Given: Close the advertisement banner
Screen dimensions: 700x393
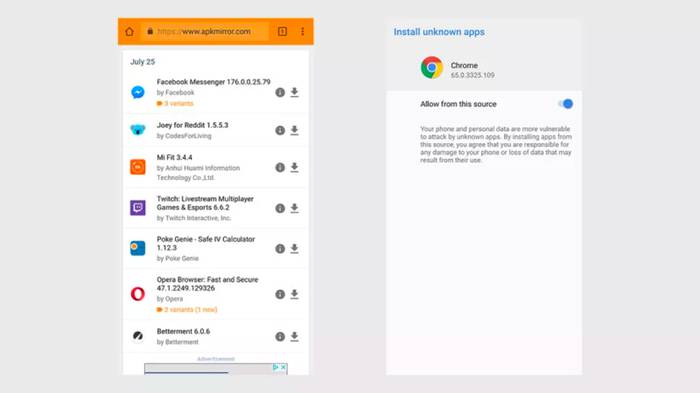Looking at the screenshot, I should tap(283, 367).
